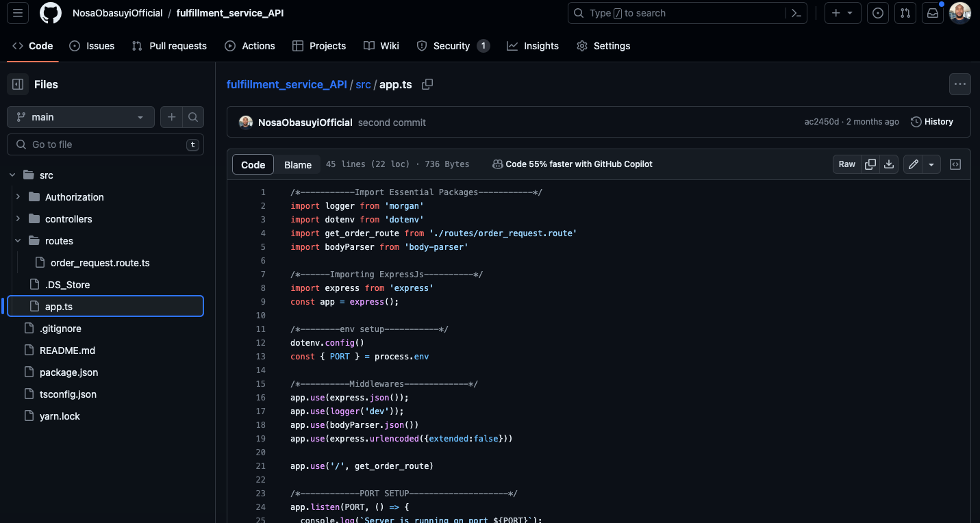Download the raw file
The image size is (980, 523).
(889, 164)
